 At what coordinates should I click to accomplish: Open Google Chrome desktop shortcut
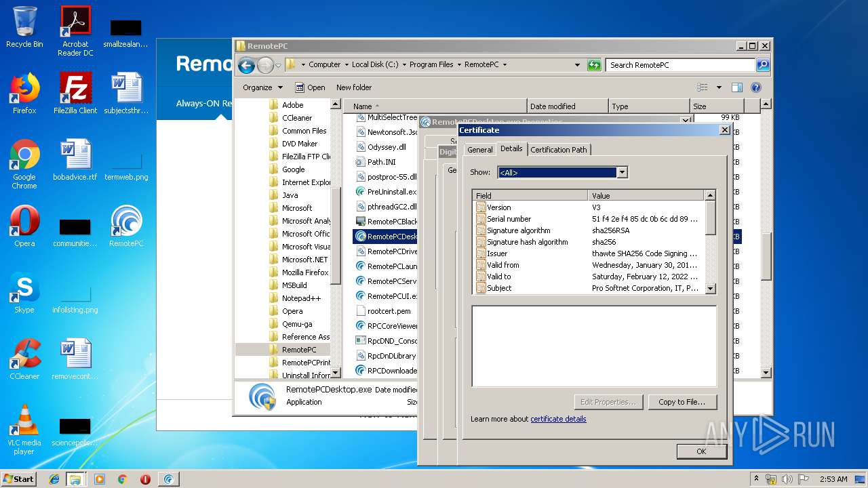point(24,164)
